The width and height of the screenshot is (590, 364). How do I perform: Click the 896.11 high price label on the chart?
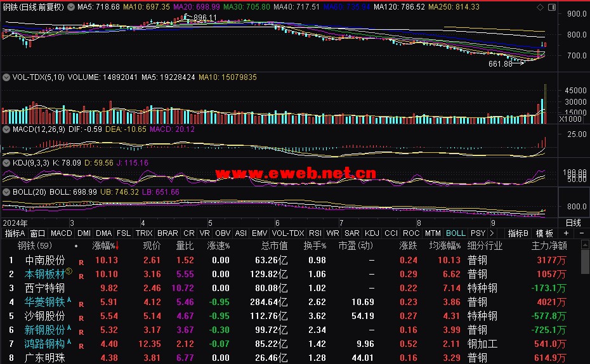[205, 17]
